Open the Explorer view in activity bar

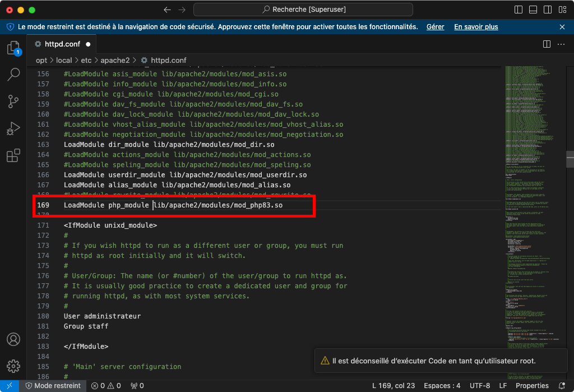[13, 48]
